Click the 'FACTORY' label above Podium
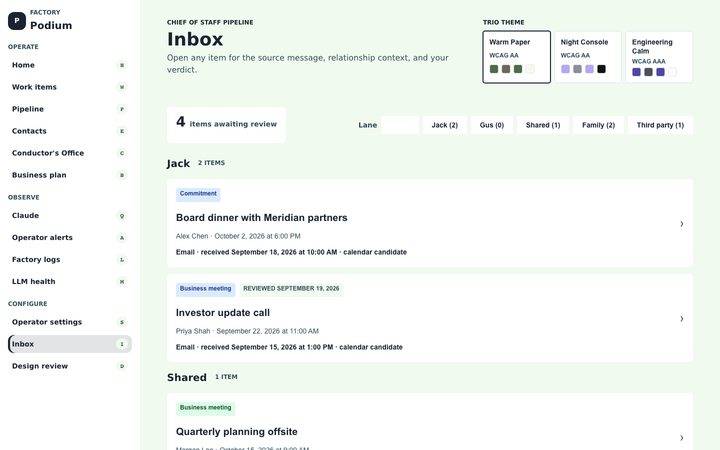 point(45,12)
